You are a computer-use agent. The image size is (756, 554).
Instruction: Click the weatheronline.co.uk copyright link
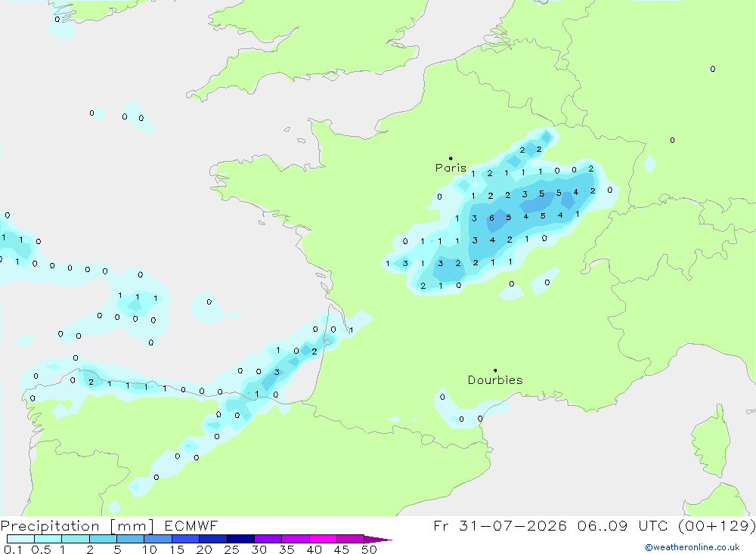point(692,547)
